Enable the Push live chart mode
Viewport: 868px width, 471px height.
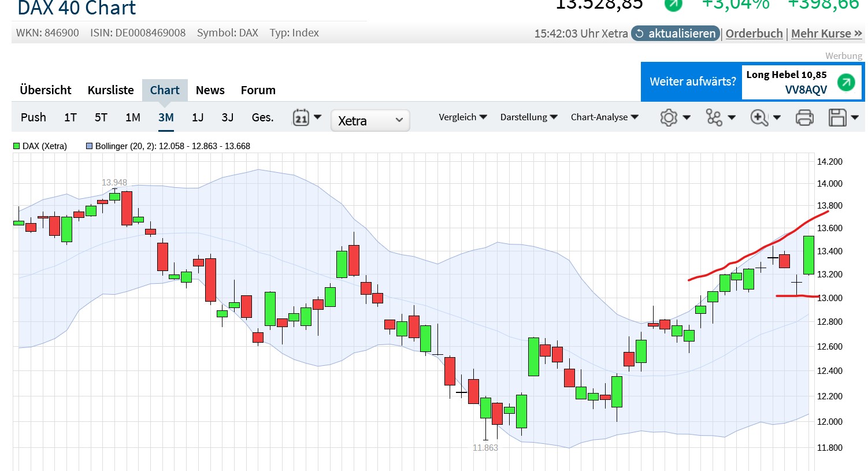(34, 117)
